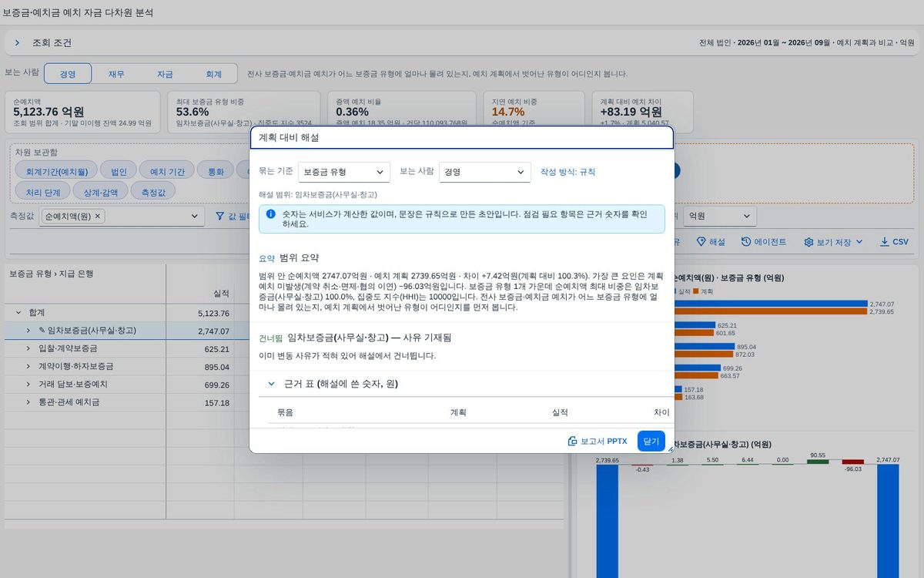Open the 측정값 multi-select dropdown arrow
This screenshot has width=924, height=578.
[x=193, y=217]
